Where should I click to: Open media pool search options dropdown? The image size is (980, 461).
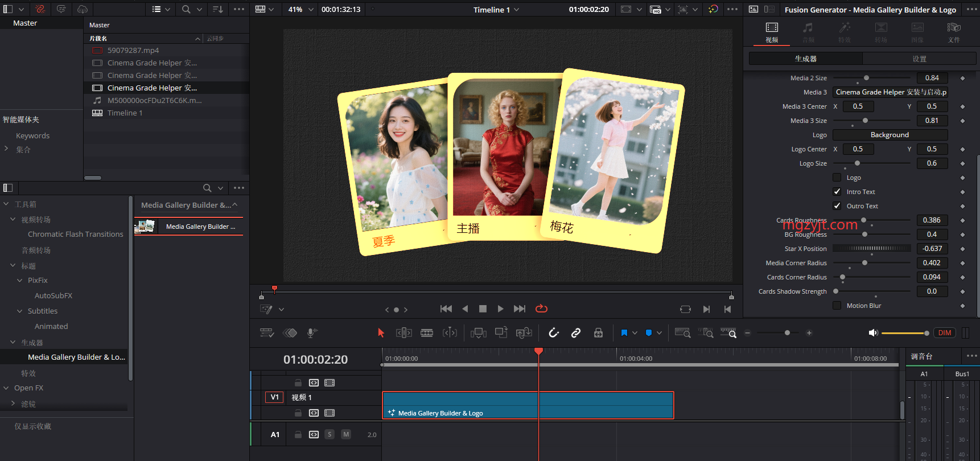199,10
